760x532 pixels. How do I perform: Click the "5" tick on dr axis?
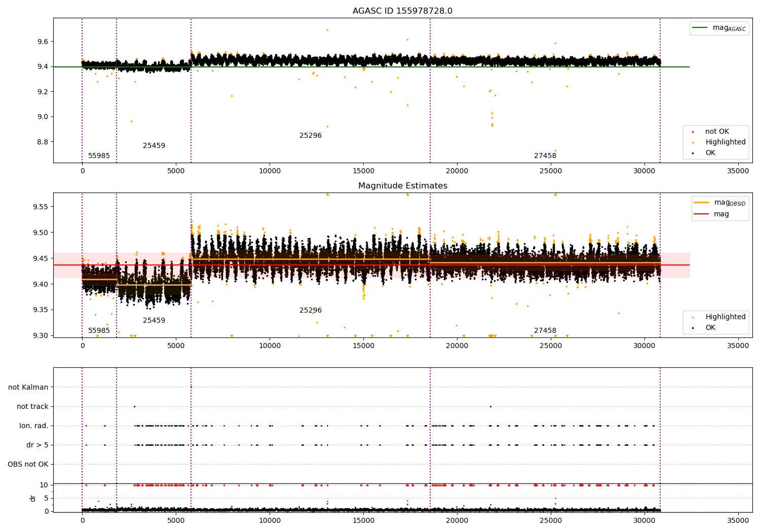[x=46, y=498]
